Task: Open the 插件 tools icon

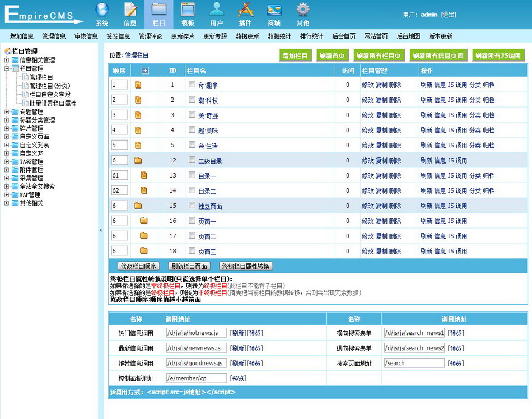Action: (x=245, y=10)
